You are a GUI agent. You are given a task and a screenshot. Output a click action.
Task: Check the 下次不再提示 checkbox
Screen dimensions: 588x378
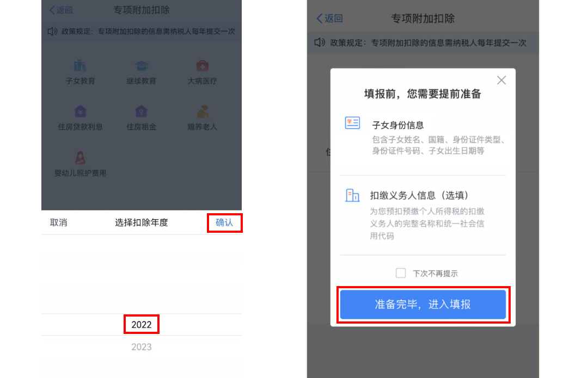tap(401, 273)
